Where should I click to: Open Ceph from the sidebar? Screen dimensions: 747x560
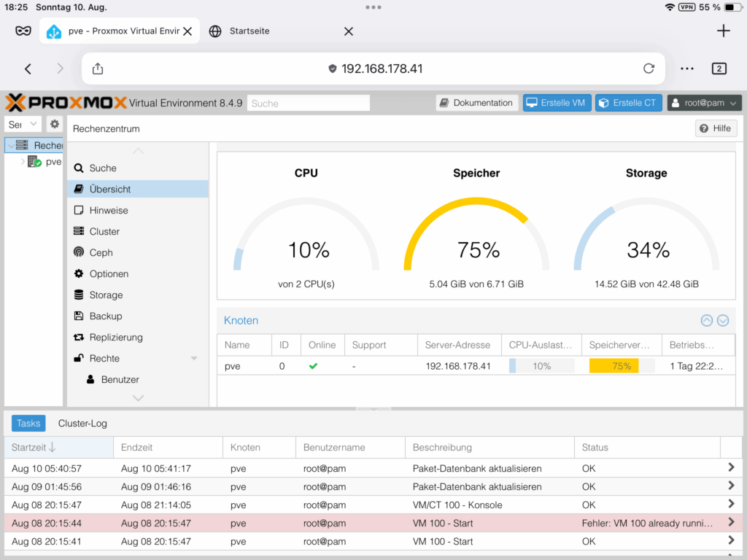tap(101, 252)
